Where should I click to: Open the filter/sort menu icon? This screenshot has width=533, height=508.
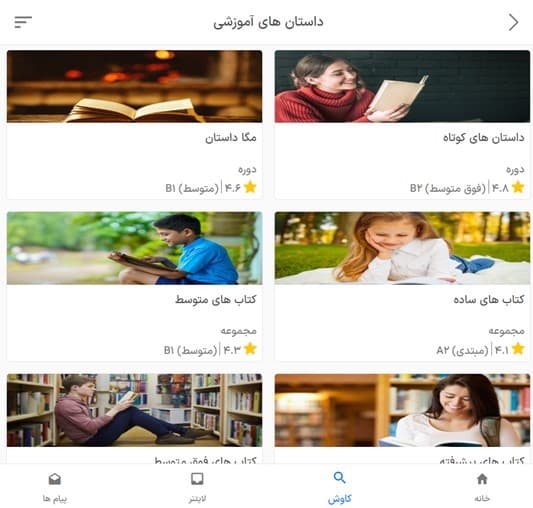click(23, 22)
